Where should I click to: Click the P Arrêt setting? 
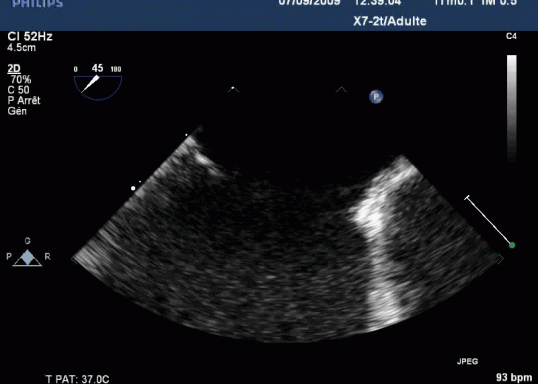(x=24, y=101)
